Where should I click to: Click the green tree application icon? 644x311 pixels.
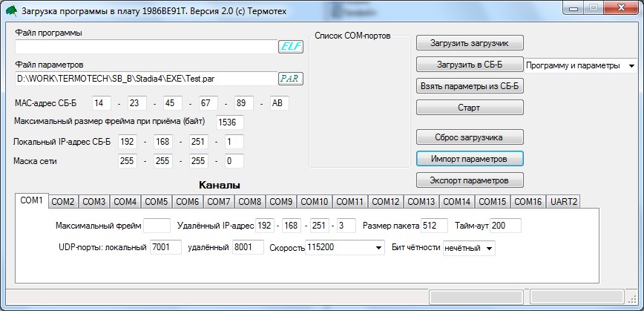click(x=13, y=11)
